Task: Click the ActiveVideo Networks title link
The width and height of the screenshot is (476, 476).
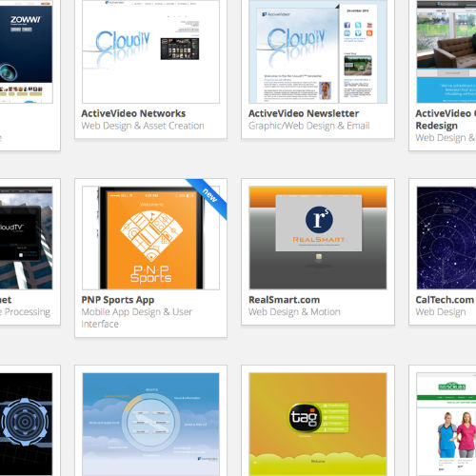Action: click(133, 113)
